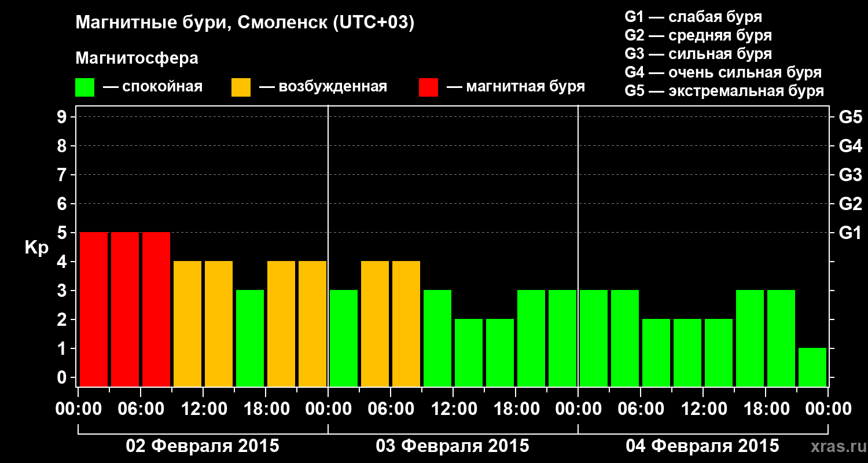Click the green 'спокойная' legend swatch
The height and width of the screenshot is (463, 868).
click(x=84, y=87)
